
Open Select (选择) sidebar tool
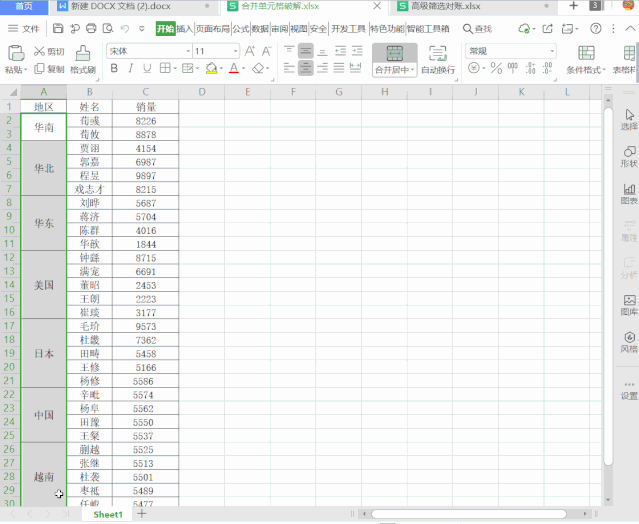click(x=629, y=120)
